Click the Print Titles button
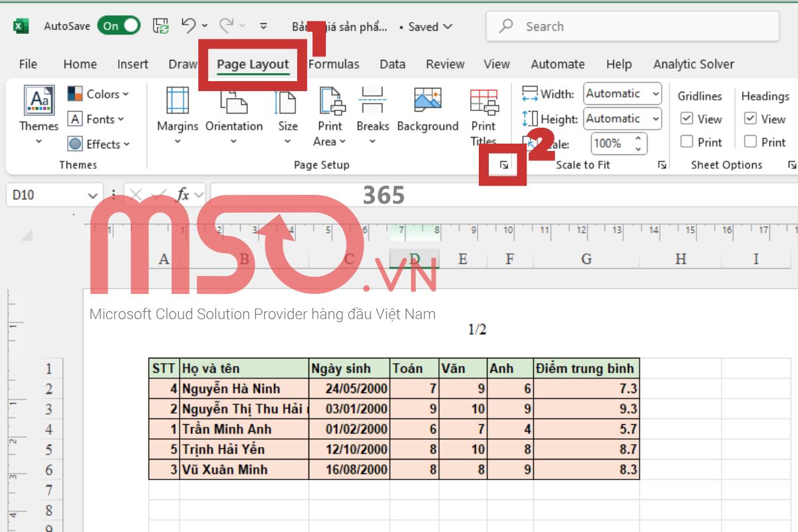The image size is (798, 532). coord(483,116)
